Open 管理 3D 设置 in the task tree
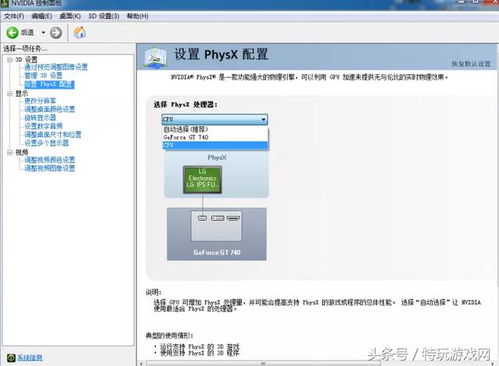The height and width of the screenshot is (366, 499). pyautogui.click(x=43, y=76)
